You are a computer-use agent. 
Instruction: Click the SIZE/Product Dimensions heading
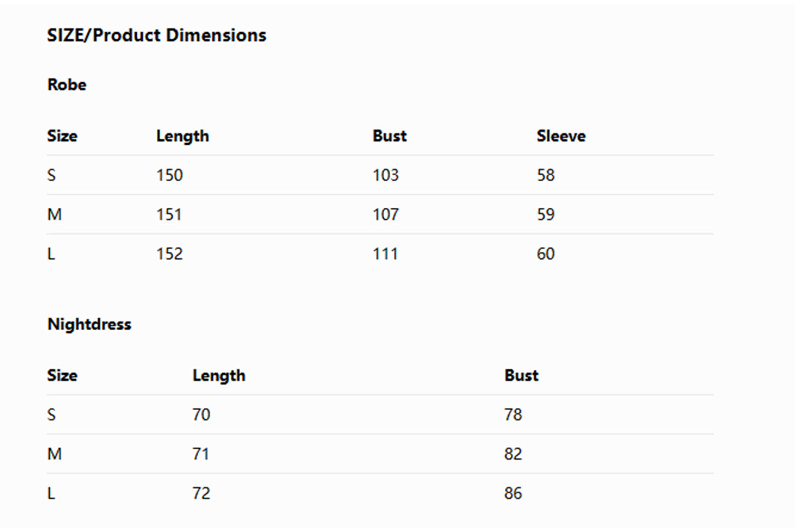pyautogui.click(x=156, y=36)
